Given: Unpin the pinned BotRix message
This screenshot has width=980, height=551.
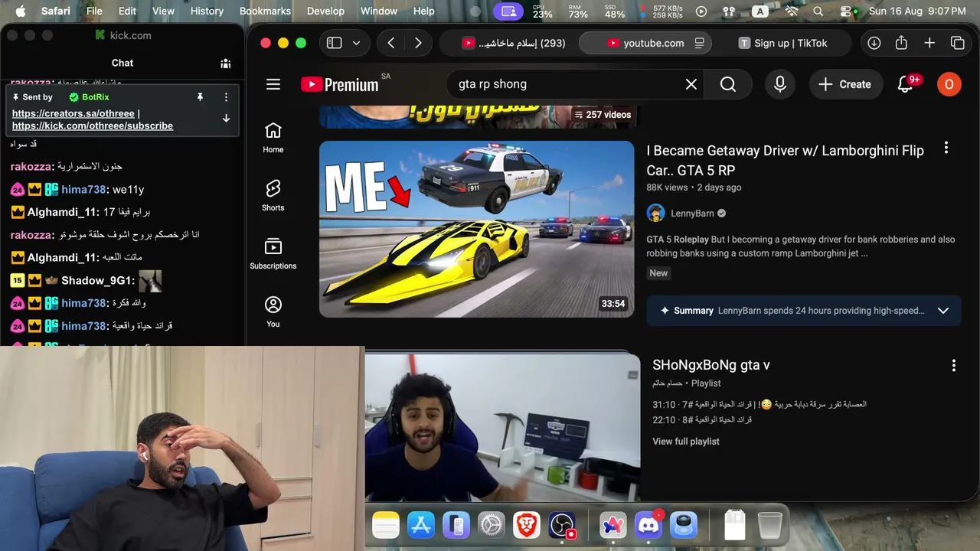Looking at the screenshot, I should tap(200, 97).
